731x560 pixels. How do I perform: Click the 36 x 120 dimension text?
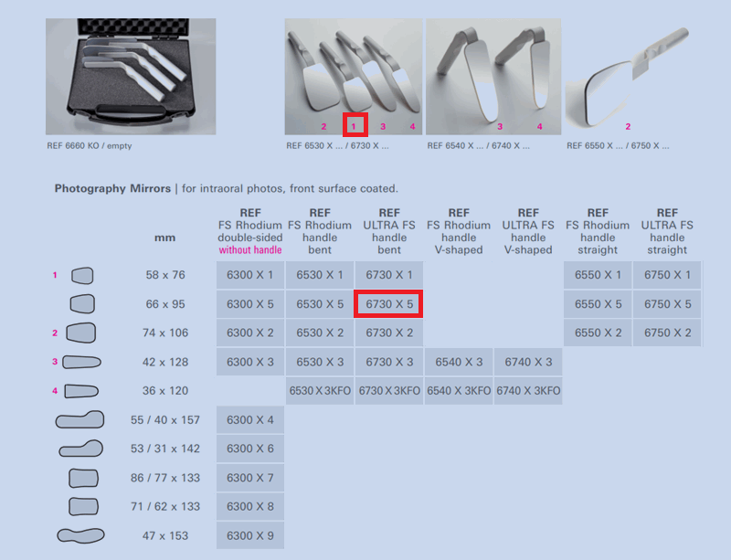pyautogui.click(x=165, y=391)
